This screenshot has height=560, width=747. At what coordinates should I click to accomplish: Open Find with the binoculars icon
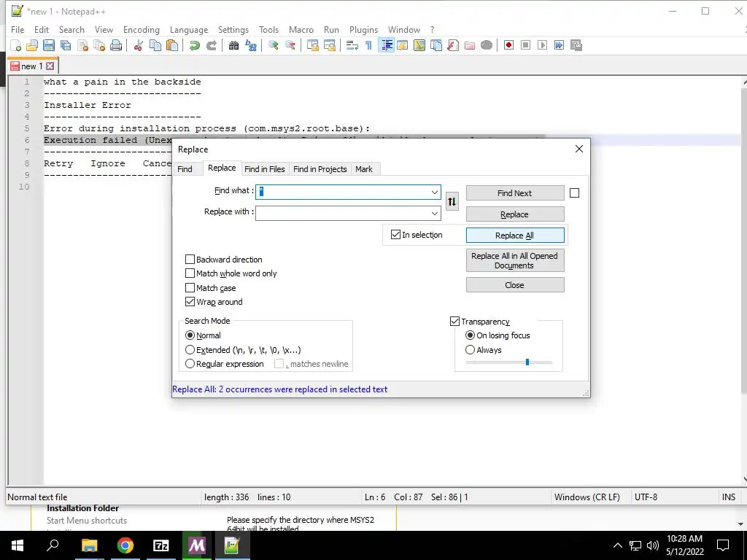[x=233, y=45]
